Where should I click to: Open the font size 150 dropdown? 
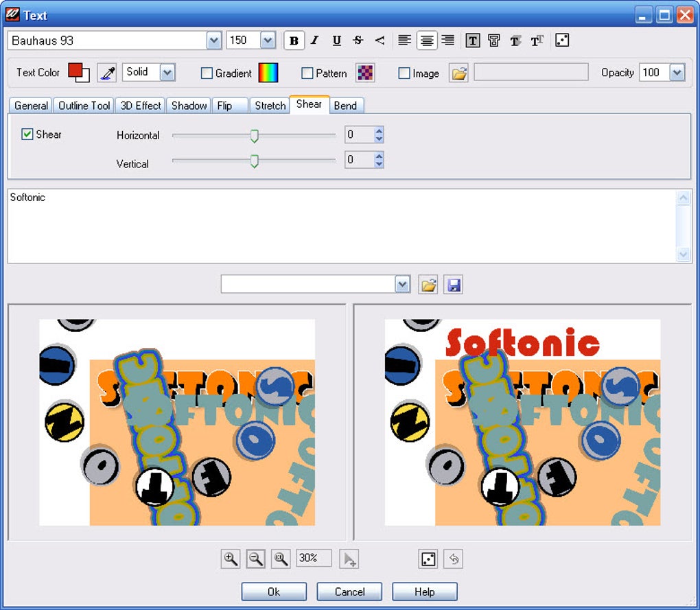coord(268,40)
